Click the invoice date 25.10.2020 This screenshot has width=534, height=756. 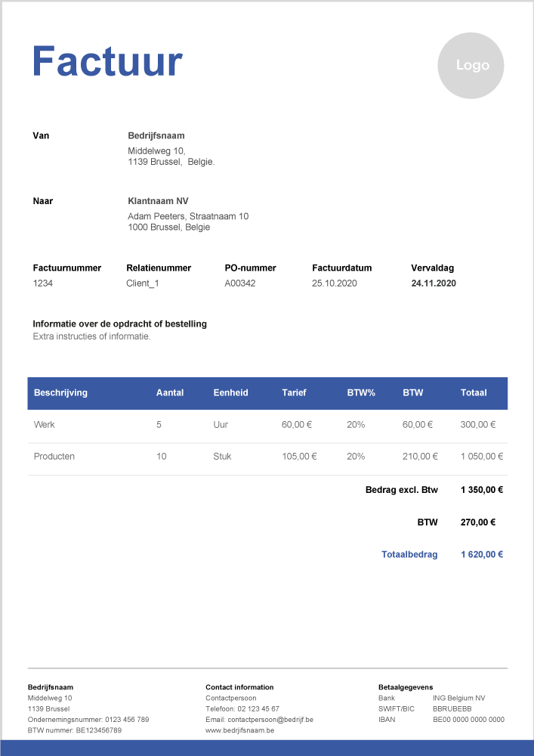334,283
